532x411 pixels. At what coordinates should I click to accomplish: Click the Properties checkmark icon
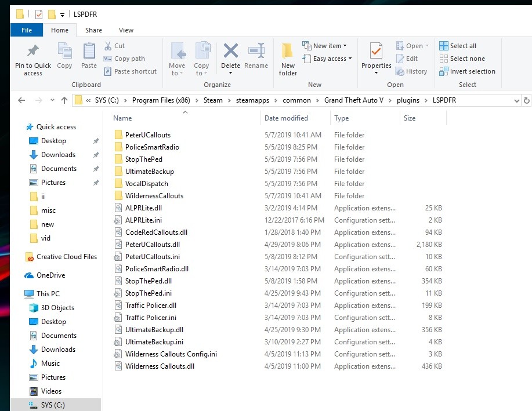click(x=377, y=51)
